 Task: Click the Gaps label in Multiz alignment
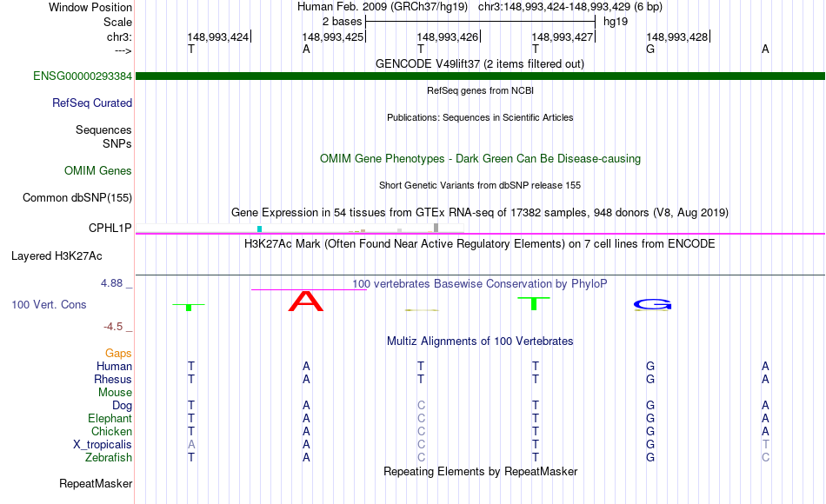tap(118, 353)
